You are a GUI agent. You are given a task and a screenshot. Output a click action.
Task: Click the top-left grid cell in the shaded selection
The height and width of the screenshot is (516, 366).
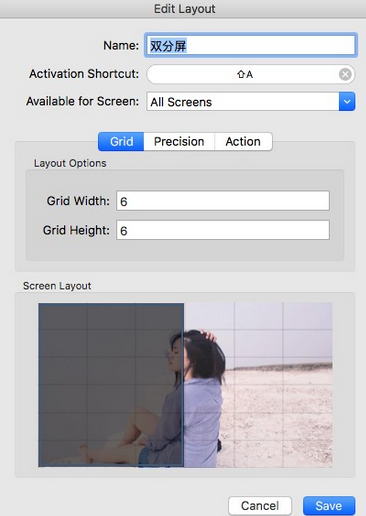click(x=63, y=316)
